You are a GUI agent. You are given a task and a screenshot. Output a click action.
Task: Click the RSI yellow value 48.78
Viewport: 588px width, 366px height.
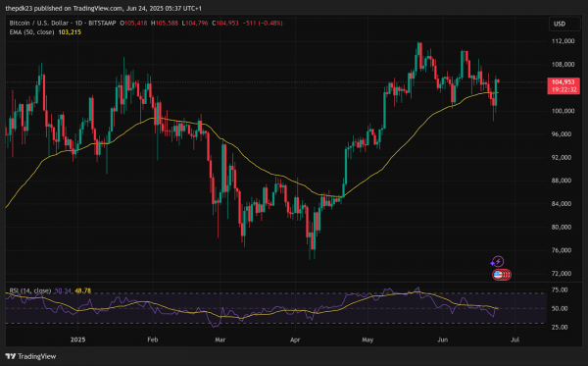83,290
